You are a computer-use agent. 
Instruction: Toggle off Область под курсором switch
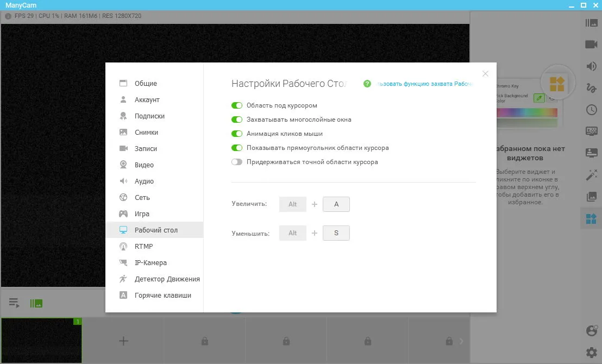237,105
